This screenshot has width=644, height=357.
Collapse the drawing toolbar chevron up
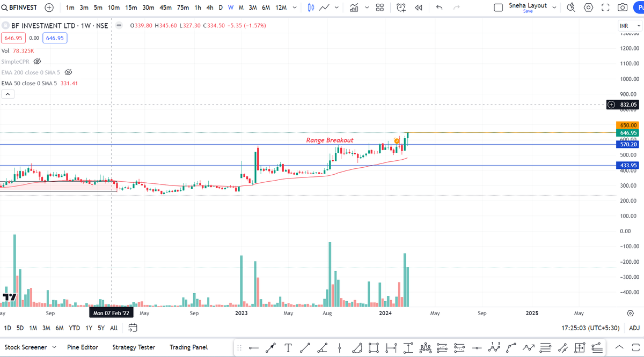tap(619, 347)
